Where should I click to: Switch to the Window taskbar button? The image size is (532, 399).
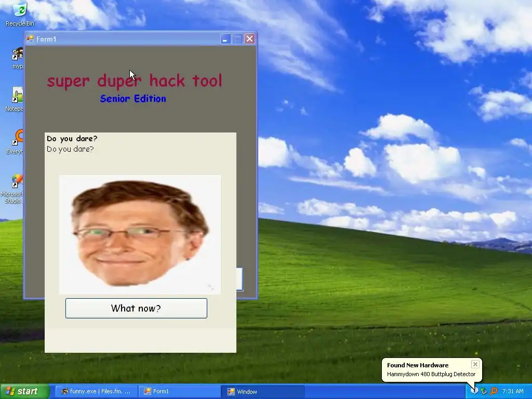tap(263, 391)
